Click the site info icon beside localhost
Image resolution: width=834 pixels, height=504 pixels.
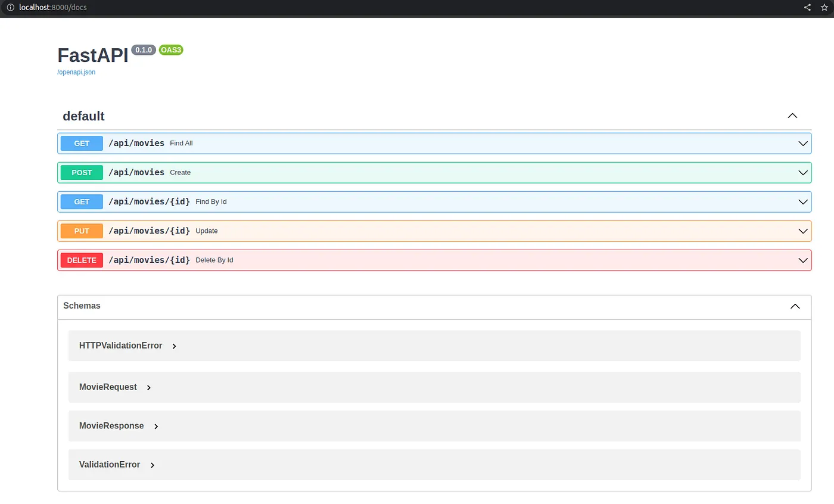click(10, 7)
